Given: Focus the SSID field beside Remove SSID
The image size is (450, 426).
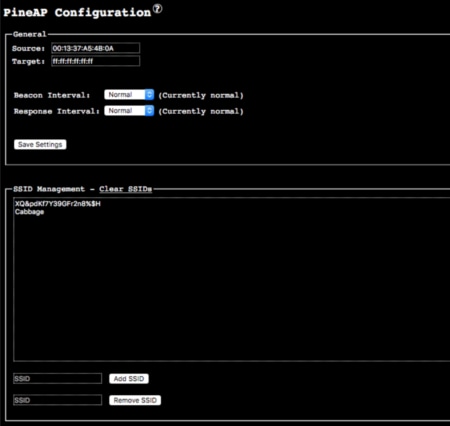Looking at the screenshot, I should [58, 400].
